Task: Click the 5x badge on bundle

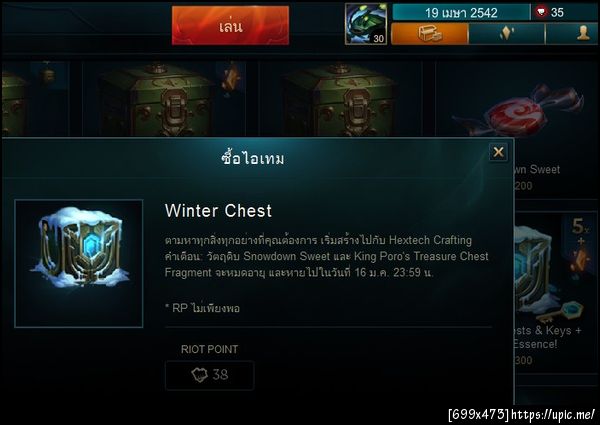Action: click(x=580, y=226)
